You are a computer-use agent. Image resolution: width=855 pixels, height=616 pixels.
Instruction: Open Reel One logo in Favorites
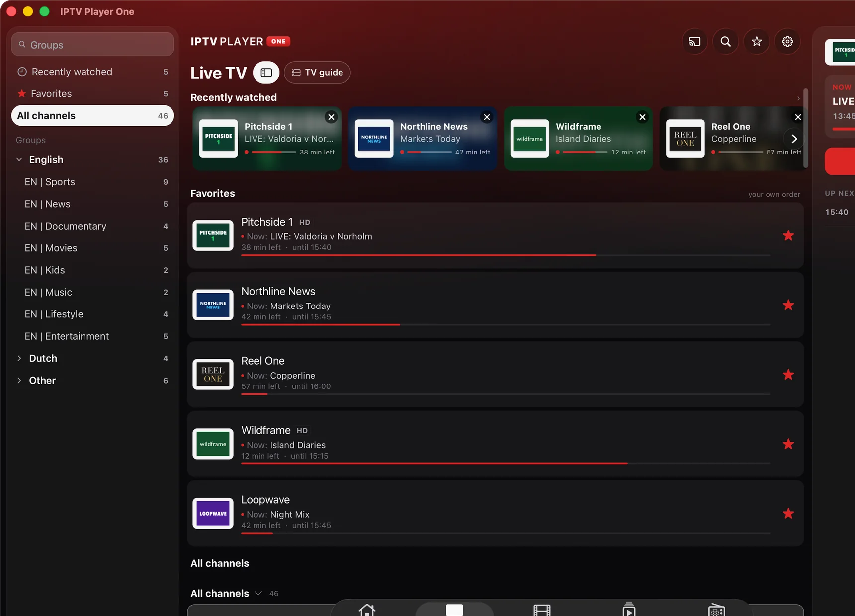[213, 375]
